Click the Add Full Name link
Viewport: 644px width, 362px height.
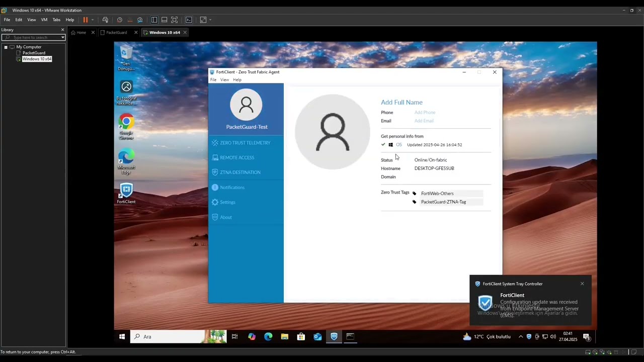[x=401, y=102]
